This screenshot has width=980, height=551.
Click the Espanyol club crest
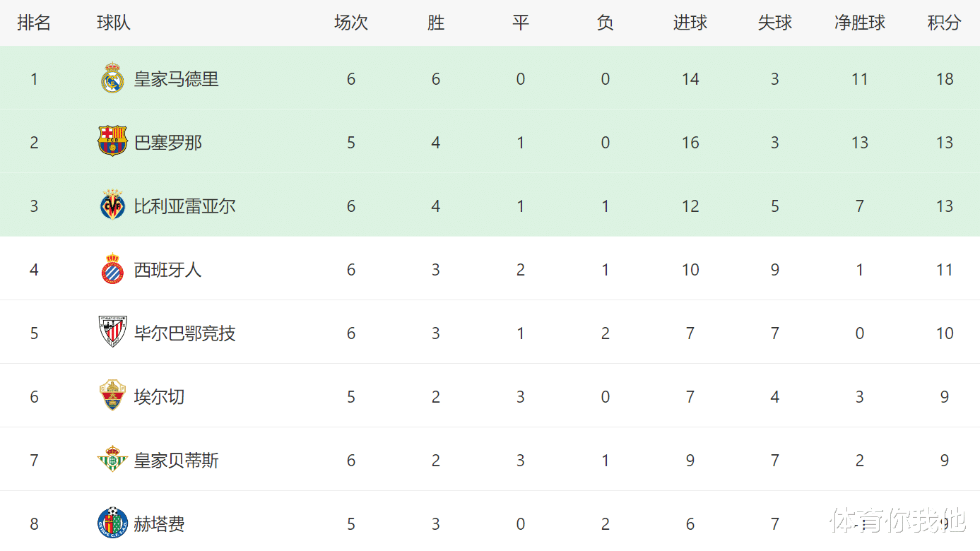pos(112,269)
